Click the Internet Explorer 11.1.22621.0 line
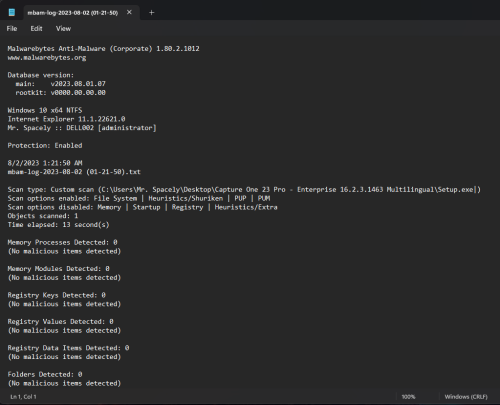 [66, 119]
